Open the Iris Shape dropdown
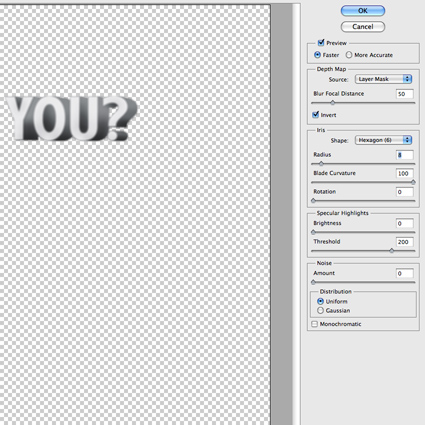The height and width of the screenshot is (425, 425). coord(383,140)
